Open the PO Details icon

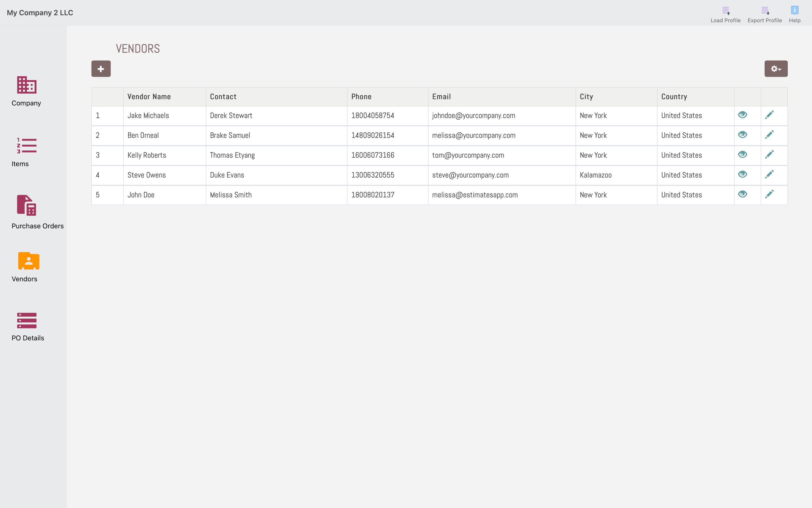[27, 321]
